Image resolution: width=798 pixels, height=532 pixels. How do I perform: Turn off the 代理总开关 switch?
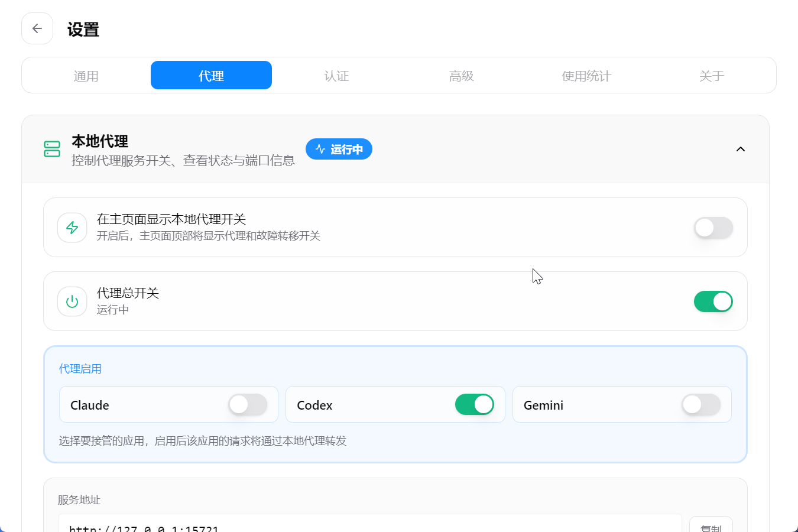click(713, 301)
